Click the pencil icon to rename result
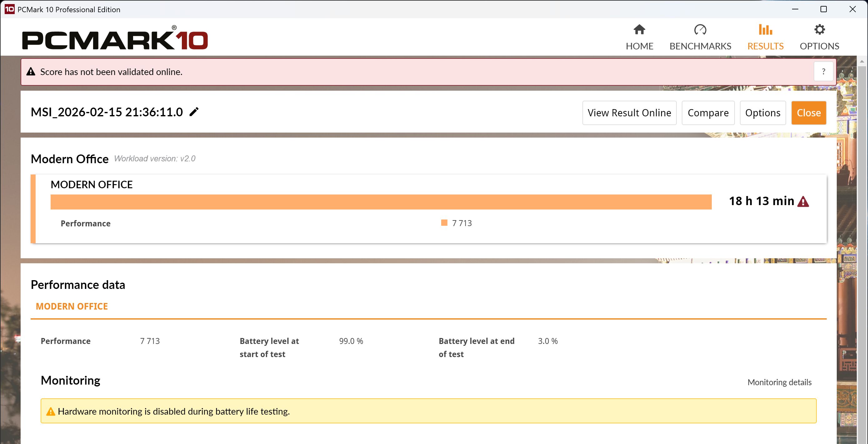Image resolution: width=868 pixels, height=444 pixels. (194, 112)
